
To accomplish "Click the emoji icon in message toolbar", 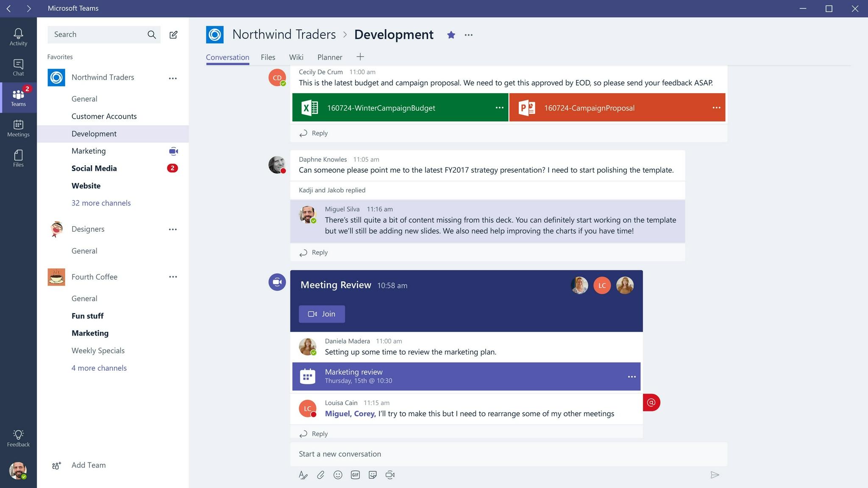I will pos(337,474).
